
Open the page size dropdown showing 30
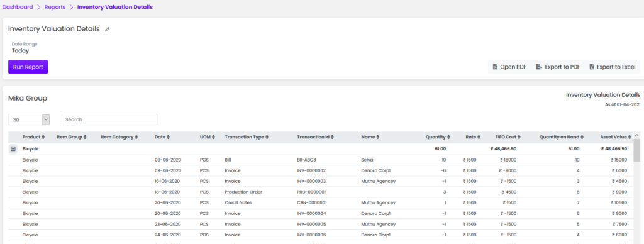[x=29, y=119]
